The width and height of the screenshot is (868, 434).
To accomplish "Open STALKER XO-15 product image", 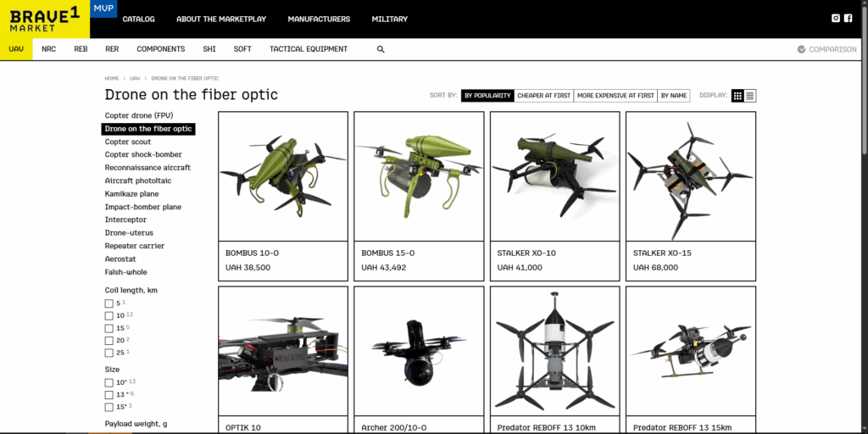I will [x=690, y=176].
